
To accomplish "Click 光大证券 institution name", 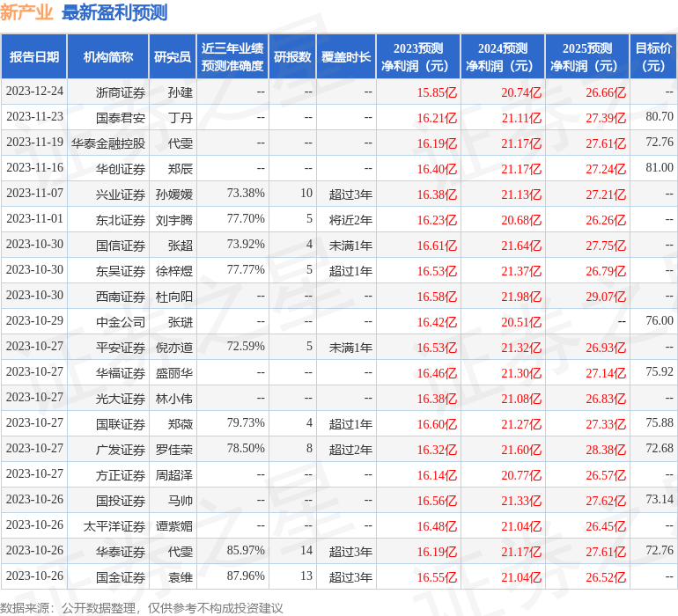I will point(121,399).
